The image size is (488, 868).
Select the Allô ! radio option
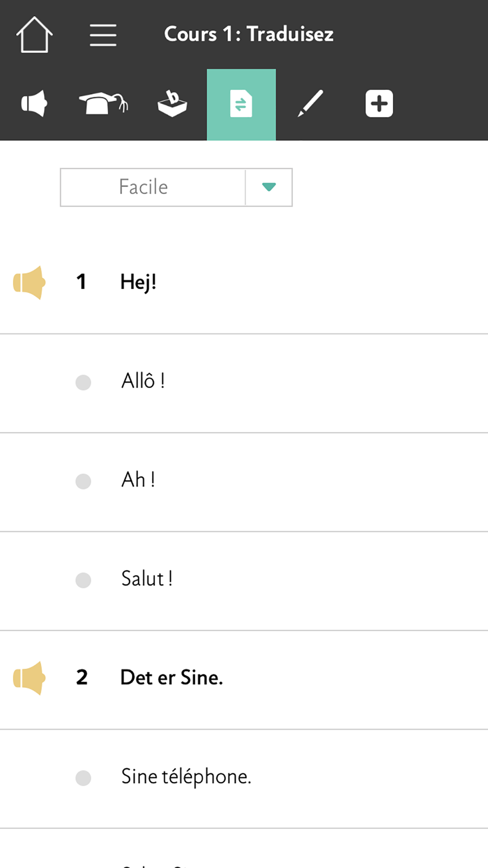point(83,382)
